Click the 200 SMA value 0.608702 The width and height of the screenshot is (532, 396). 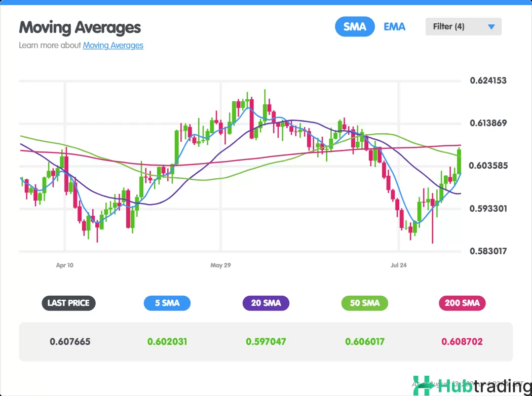pos(462,341)
